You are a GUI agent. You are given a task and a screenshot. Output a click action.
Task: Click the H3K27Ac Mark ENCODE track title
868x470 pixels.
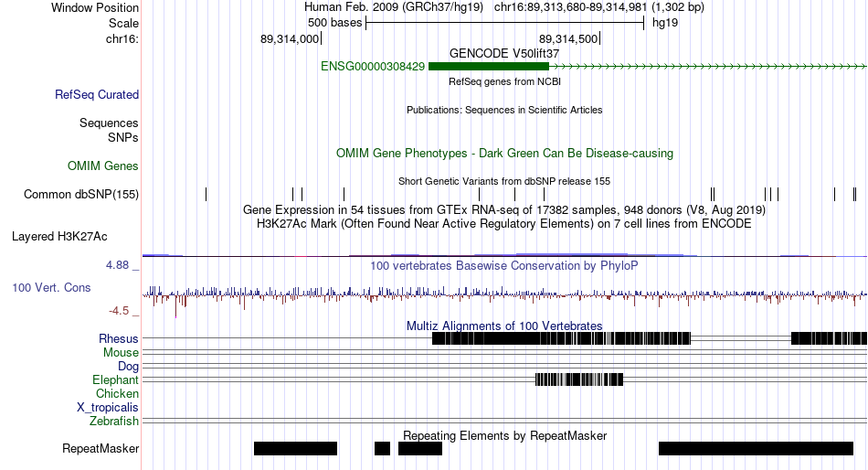[x=504, y=224]
